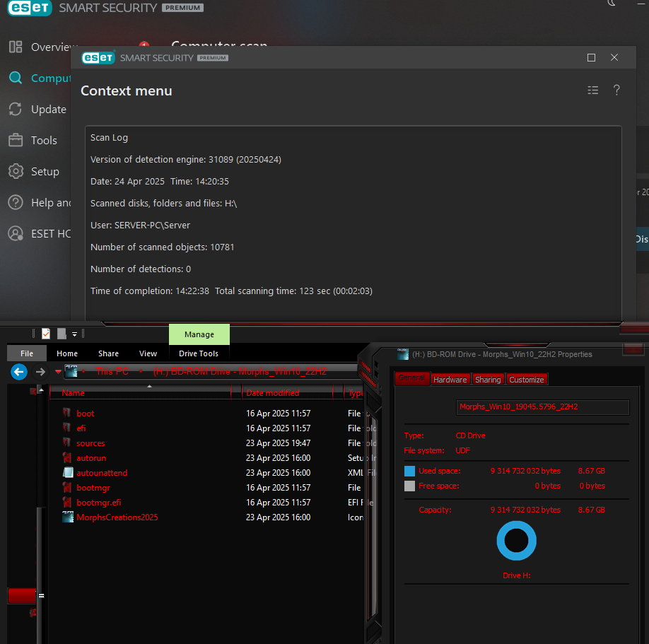Click the blue Used space color swatch
Image resolution: width=649 pixels, height=644 pixels.
[409, 471]
